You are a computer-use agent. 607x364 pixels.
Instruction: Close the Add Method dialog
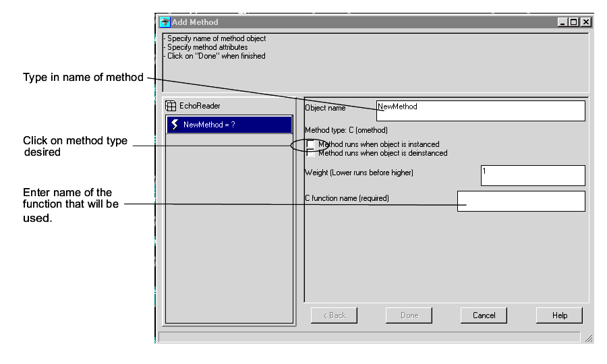pyautogui.click(x=585, y=22)
